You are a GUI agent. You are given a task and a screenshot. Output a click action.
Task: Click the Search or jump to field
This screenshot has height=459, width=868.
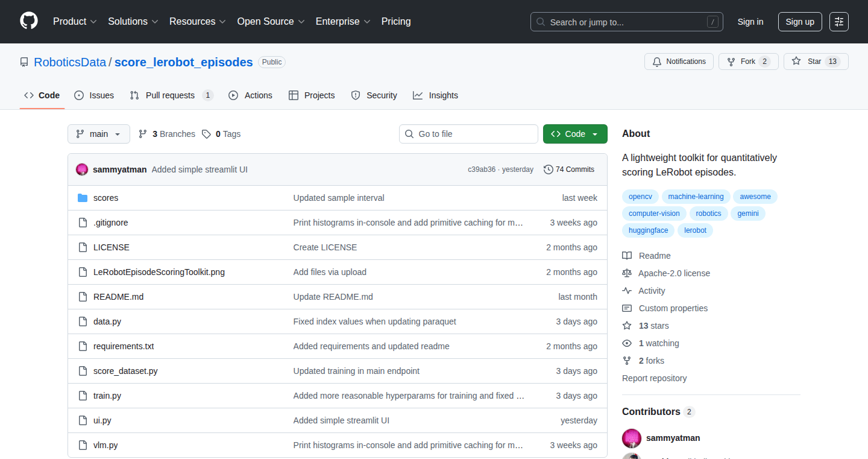click(627, 22)
